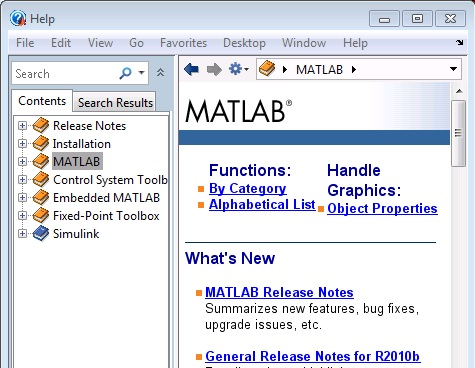Select Fixed-Point Toolbox in contents tree
Viewport: 475px width, 368px height.
click(x=106, y=216)
